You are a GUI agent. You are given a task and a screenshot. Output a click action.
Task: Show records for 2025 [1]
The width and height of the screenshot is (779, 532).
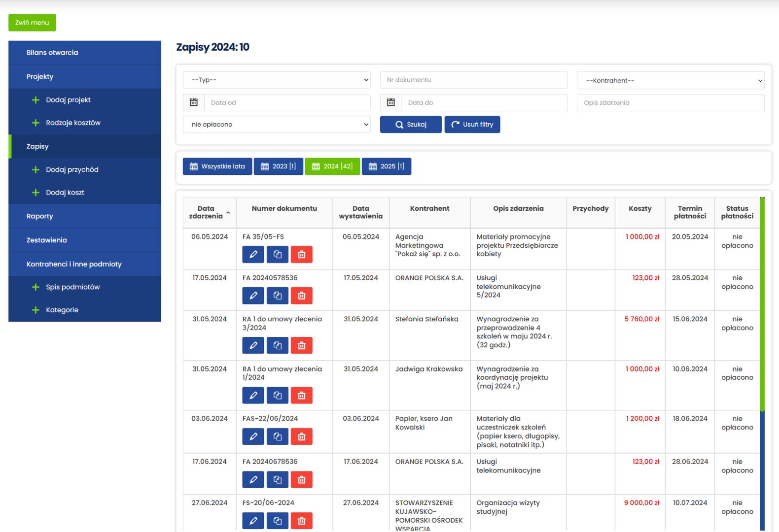point(387,166)
